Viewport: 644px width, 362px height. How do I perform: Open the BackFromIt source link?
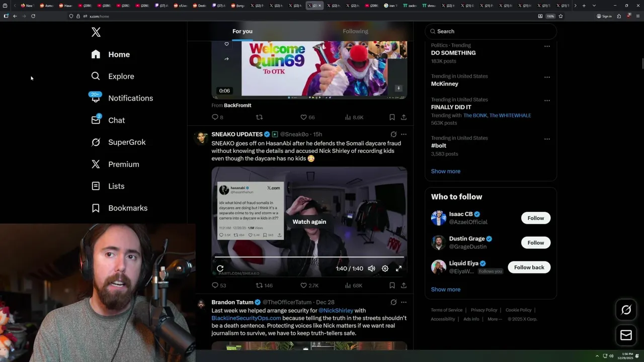(x=237, y=105)
